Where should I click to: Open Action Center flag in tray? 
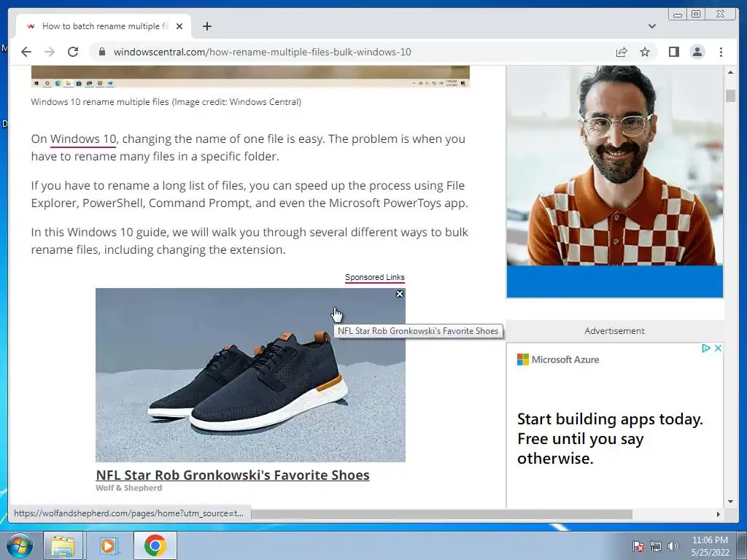click(638, 546)
